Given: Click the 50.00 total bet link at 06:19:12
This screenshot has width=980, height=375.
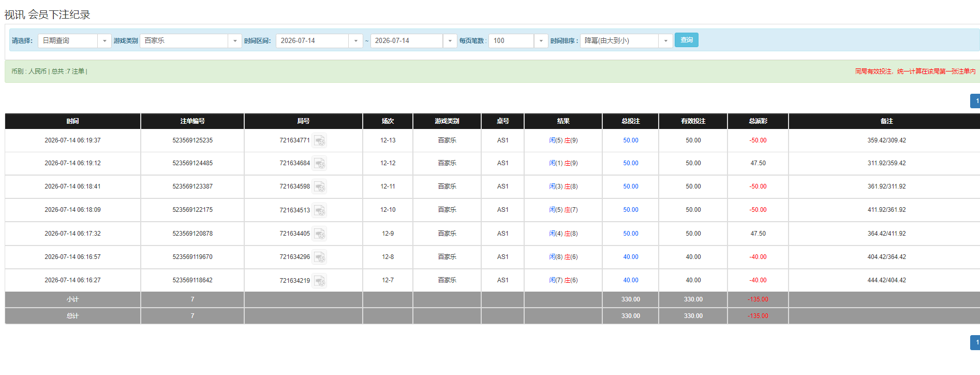Looking at the screenshot, I should pyautogui.click(x=630, y=163).
